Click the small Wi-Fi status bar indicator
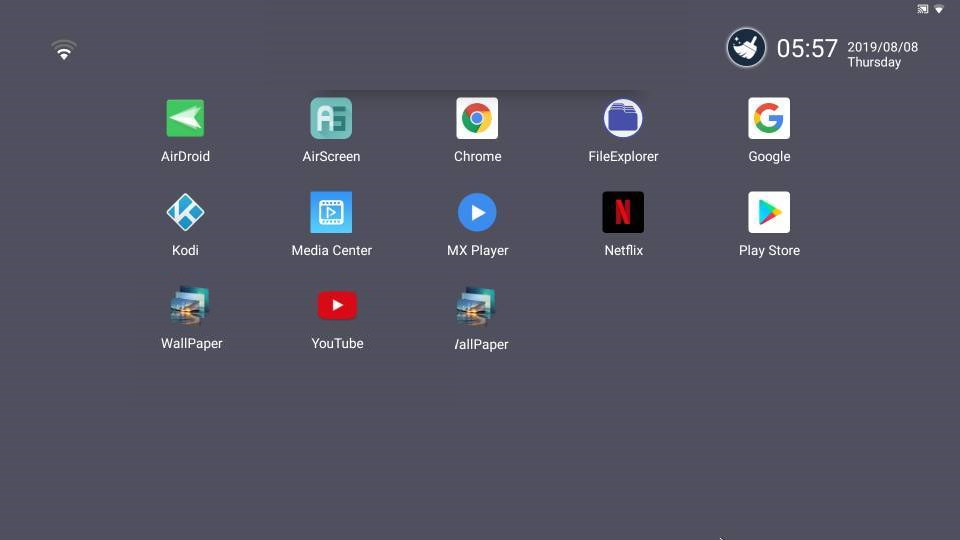This screenshot has width=960, height=540. tap(939, 9)
